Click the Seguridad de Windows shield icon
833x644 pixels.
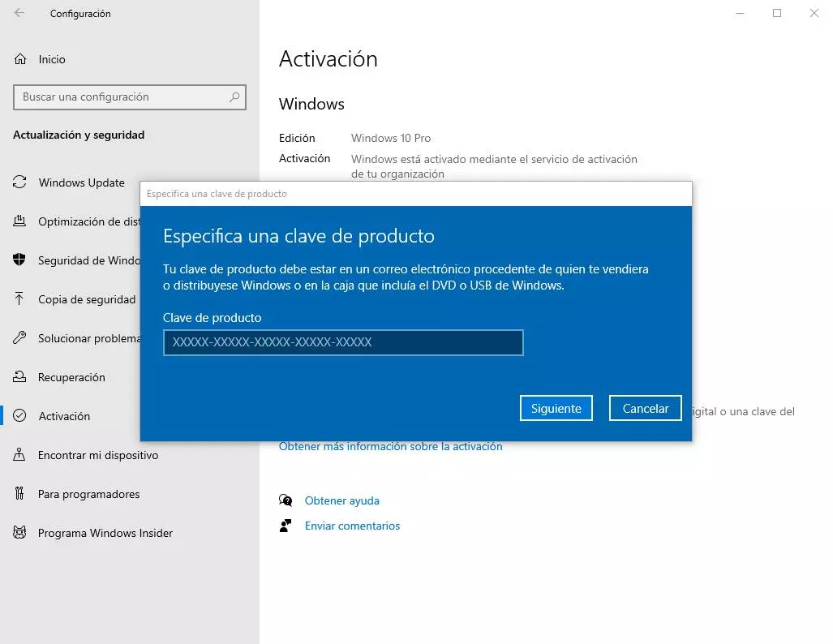19,260
